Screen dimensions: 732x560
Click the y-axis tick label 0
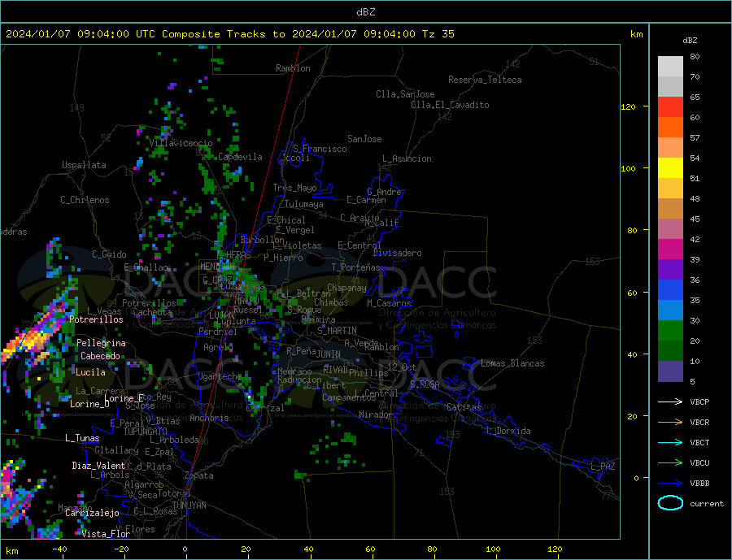pyautogui.click(x=636, y=478)
